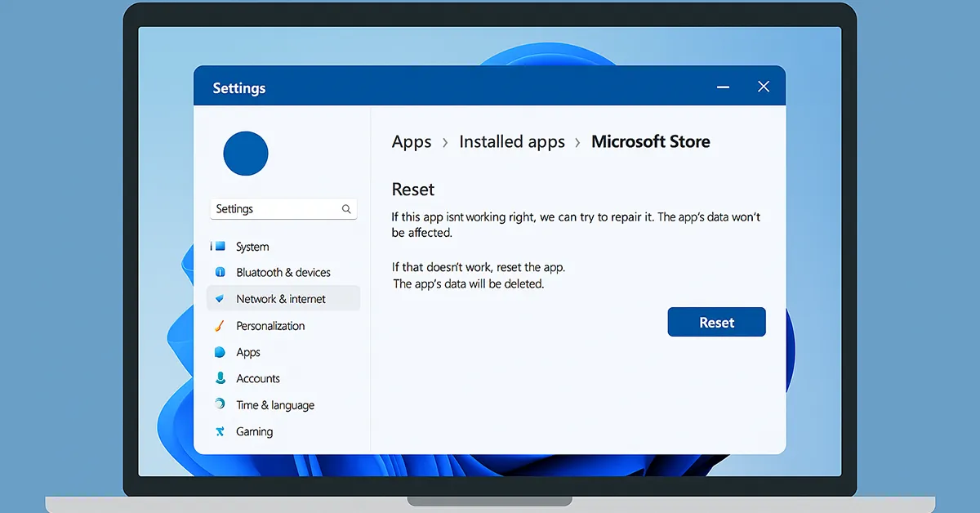Click the Personalization brush icon
Image resolution: width=980 pixels, height=513 pixels.
[x=219, y=325]
